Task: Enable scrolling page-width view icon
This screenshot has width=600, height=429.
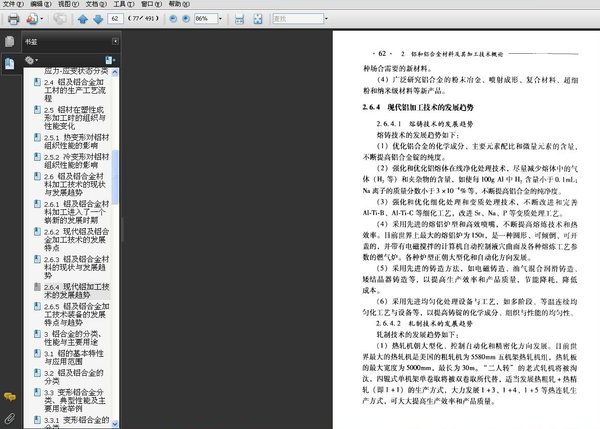Action: pyautogui.click(x=240, y=19)
